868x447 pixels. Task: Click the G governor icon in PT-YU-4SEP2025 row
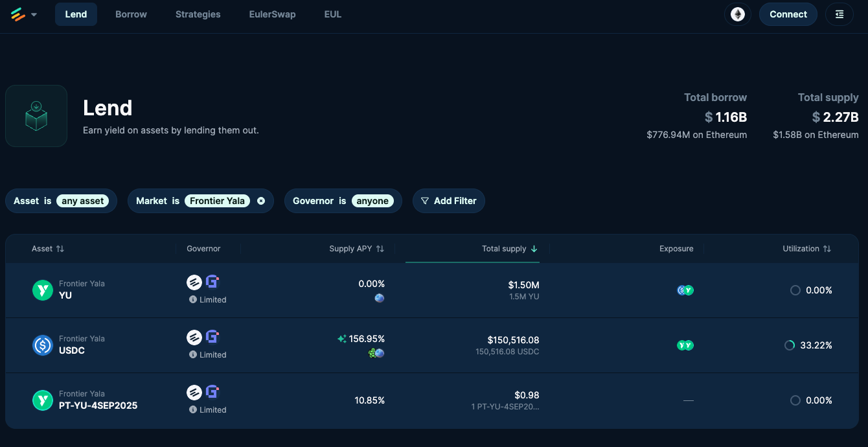point(212,392)
